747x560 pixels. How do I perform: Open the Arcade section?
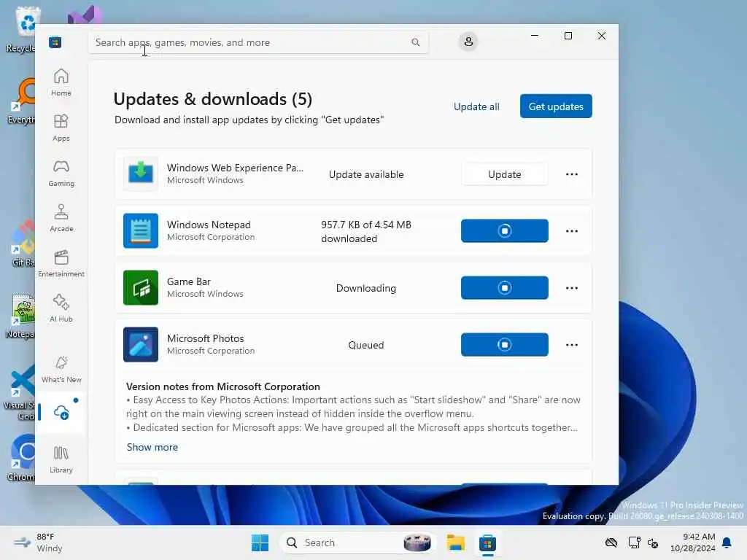tap(61, 218)
